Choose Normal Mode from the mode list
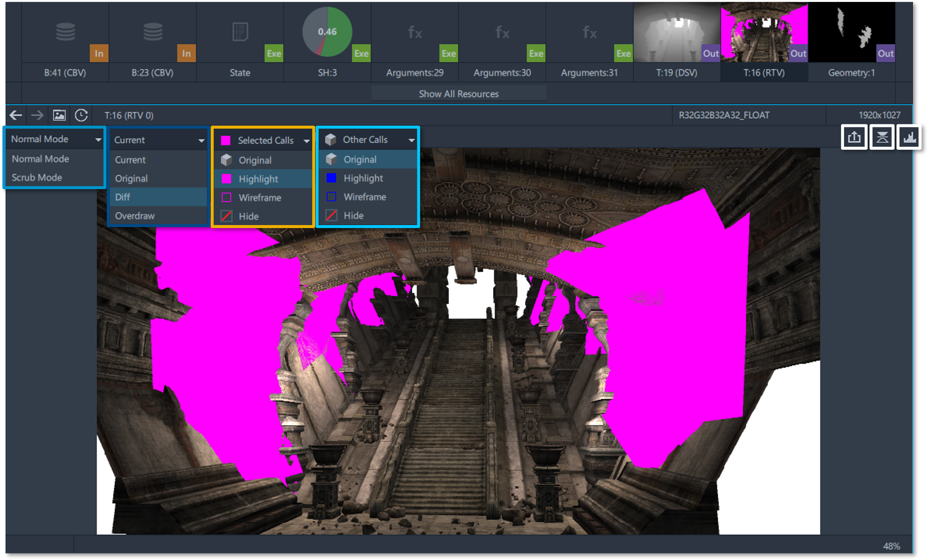 coord(54,159)
